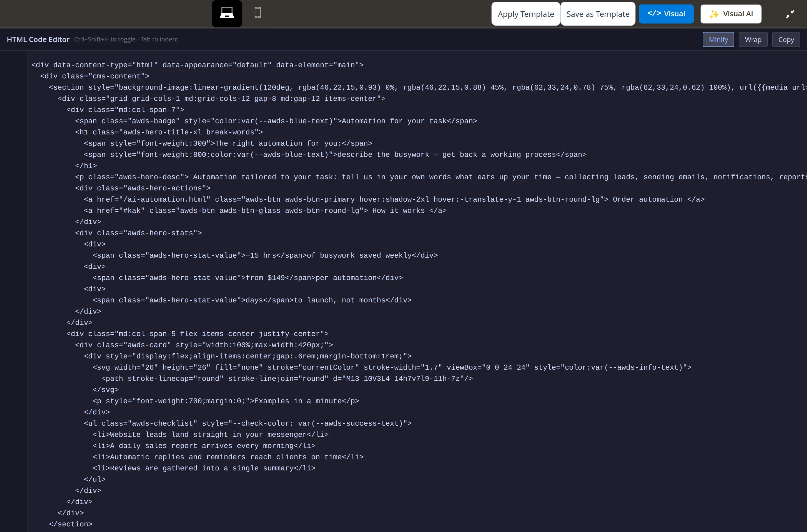Open Visual AI assistant
The width and height of the screenshot is (807, 532).
coord(731,14)
